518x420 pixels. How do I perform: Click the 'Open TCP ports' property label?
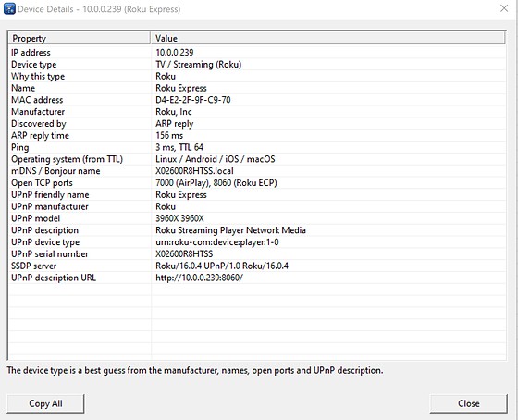pyautogui.click(x=42, y=183)
